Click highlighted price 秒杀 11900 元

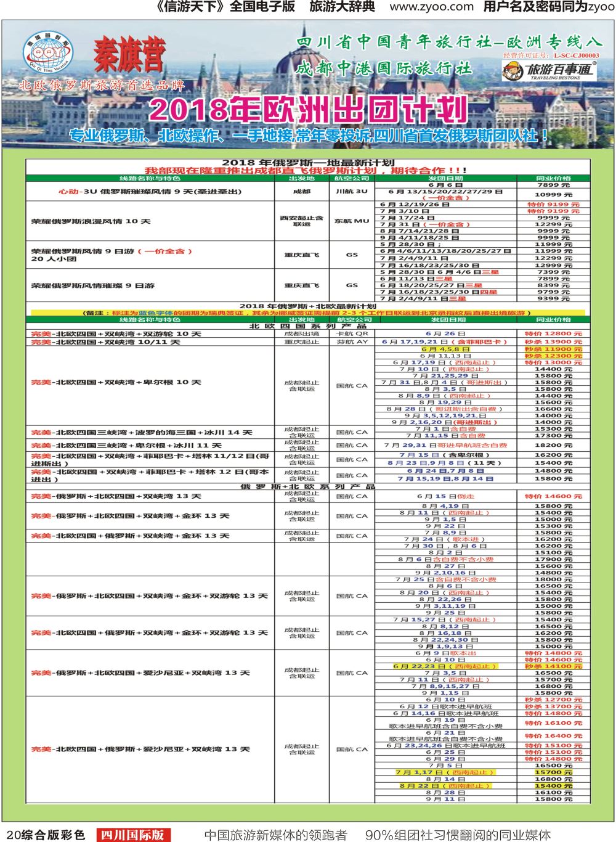pyautogui.click(x=553, y=349)
